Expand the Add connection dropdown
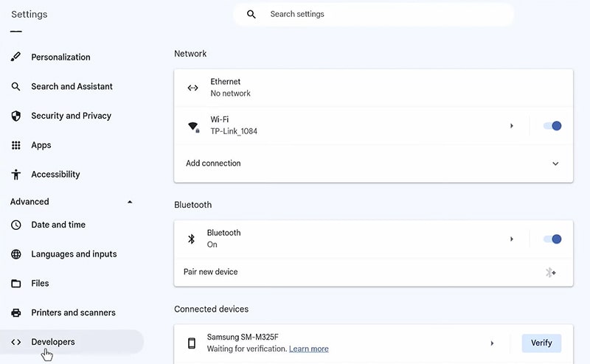 [x=555, y=164]
